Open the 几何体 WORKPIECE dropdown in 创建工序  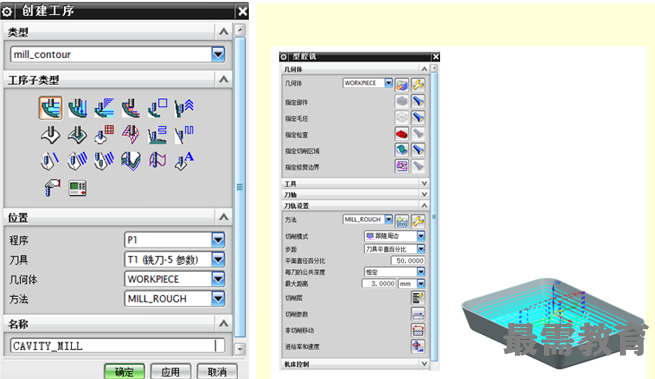[x=218, y=279]
